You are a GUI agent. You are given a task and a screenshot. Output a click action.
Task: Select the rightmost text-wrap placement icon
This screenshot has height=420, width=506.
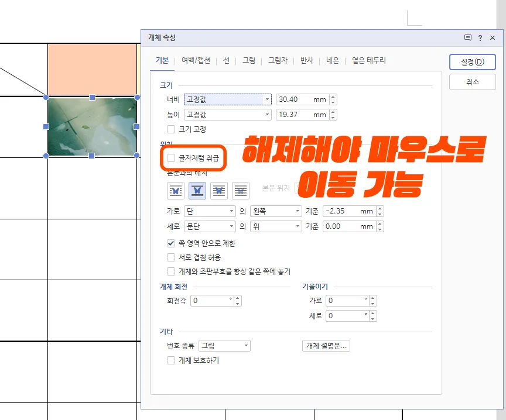pos(240,190)
